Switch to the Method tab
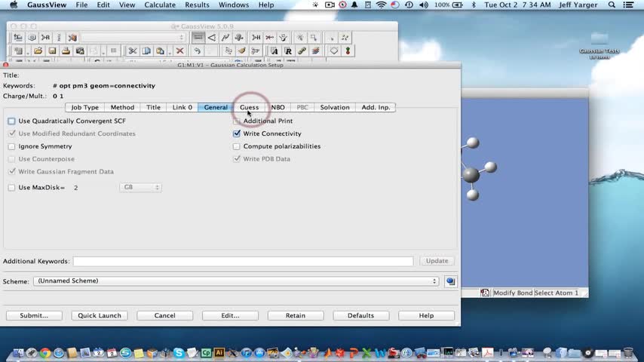644x362 pixels. pos(122,107)
